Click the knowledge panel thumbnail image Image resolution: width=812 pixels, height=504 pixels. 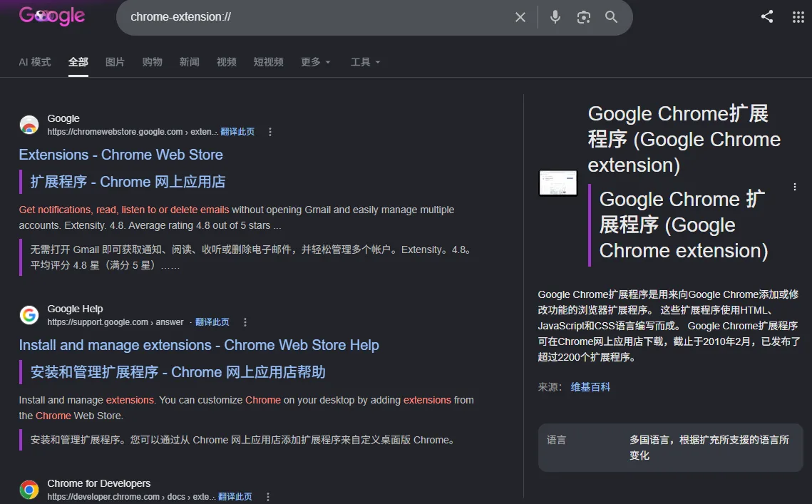coord(557,182)
